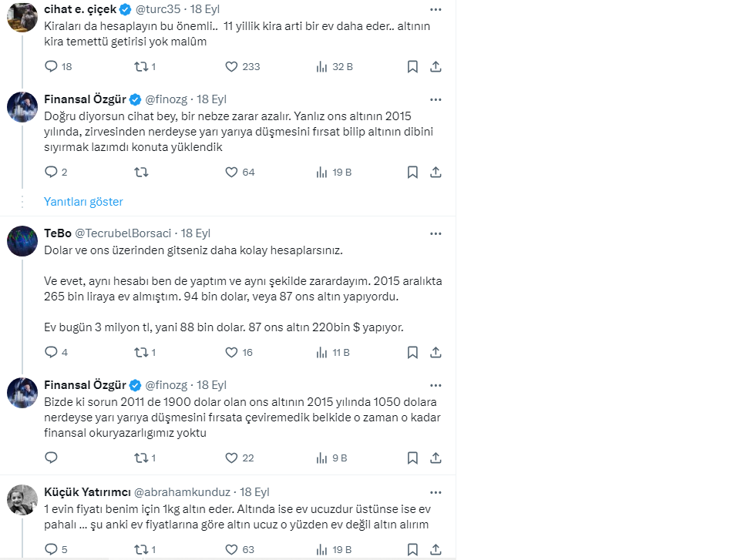740x560 pixels.
Task: Bookmark cihat e. çiçek's tweet
Action: (x=412, y=67)
